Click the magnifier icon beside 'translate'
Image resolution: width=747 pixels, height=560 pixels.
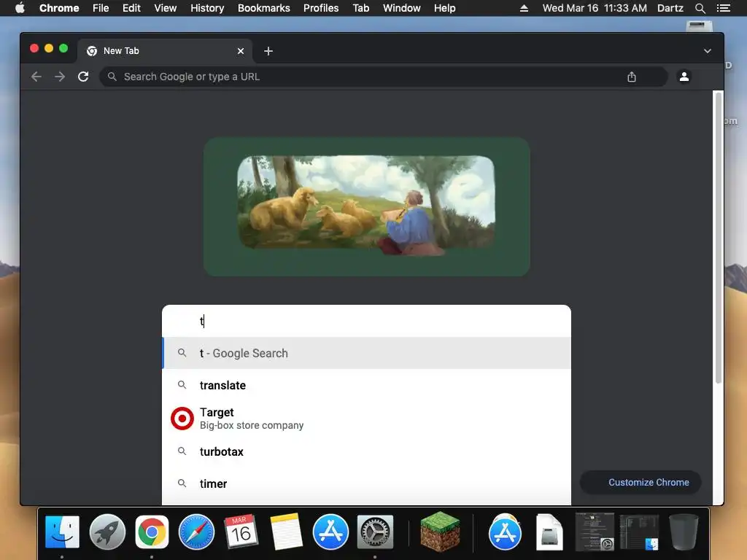click(x=182, y=384)
